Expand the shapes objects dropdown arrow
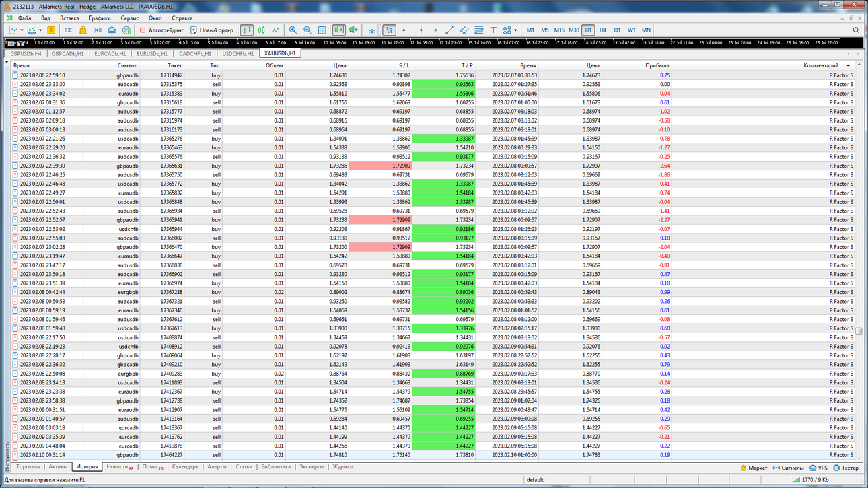Viewport: 868px width, 488px height. click(x=515, y=30)
